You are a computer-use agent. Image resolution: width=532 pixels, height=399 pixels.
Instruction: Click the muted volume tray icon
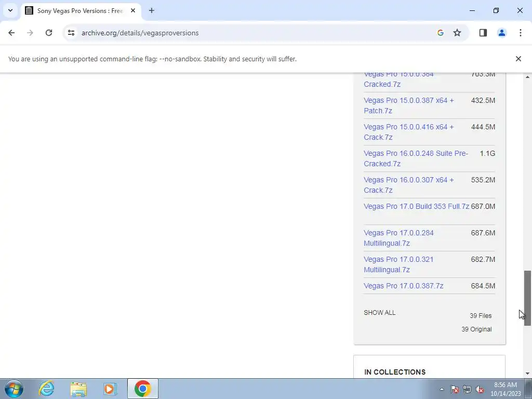480,389
